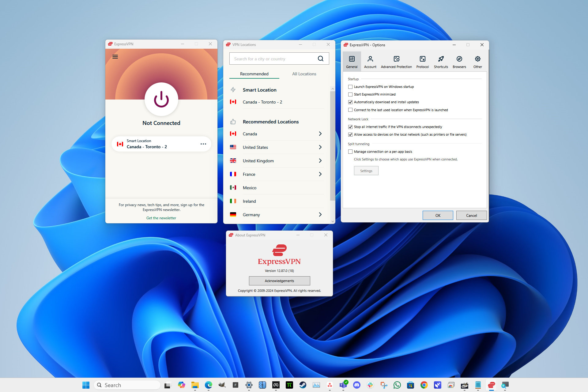Enable Stop all internet traffic on disconnect

(350, 127)
